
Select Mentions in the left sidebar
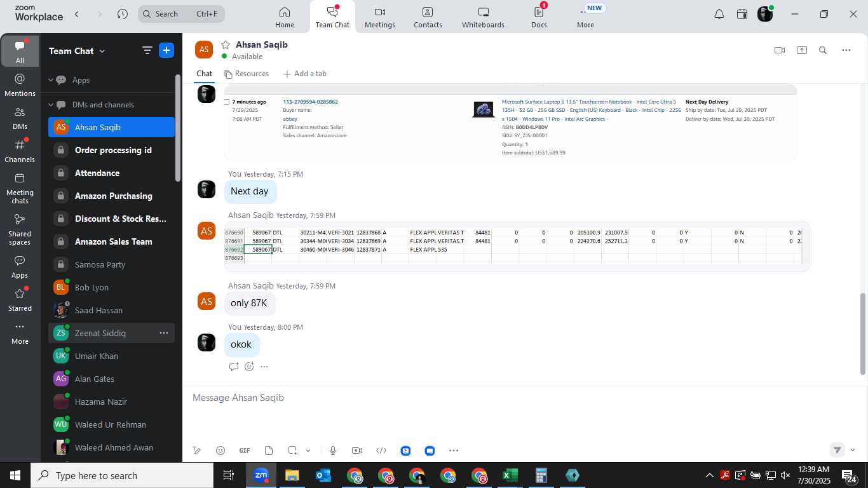(20, 85)
